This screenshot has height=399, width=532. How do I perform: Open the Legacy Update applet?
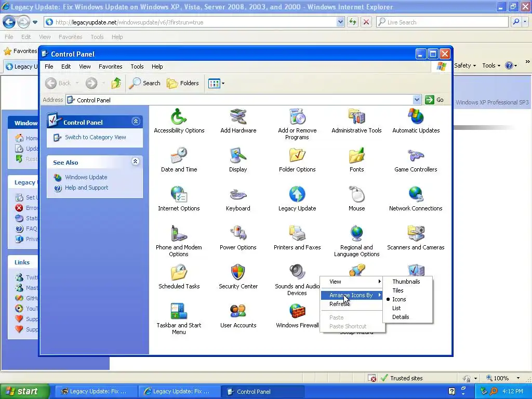click(297, 199)
